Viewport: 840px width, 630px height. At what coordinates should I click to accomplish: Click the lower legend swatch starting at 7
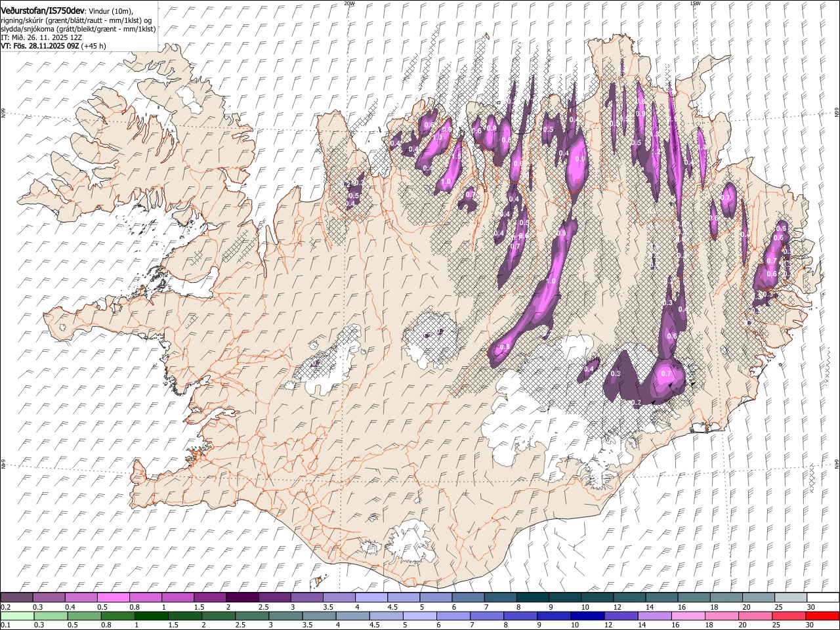486,616
